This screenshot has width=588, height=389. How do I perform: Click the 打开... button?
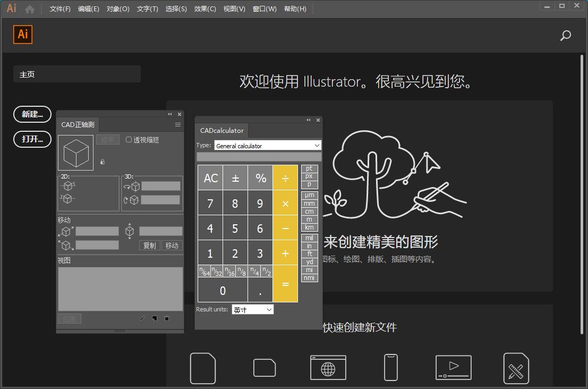(x=32, y=139)
